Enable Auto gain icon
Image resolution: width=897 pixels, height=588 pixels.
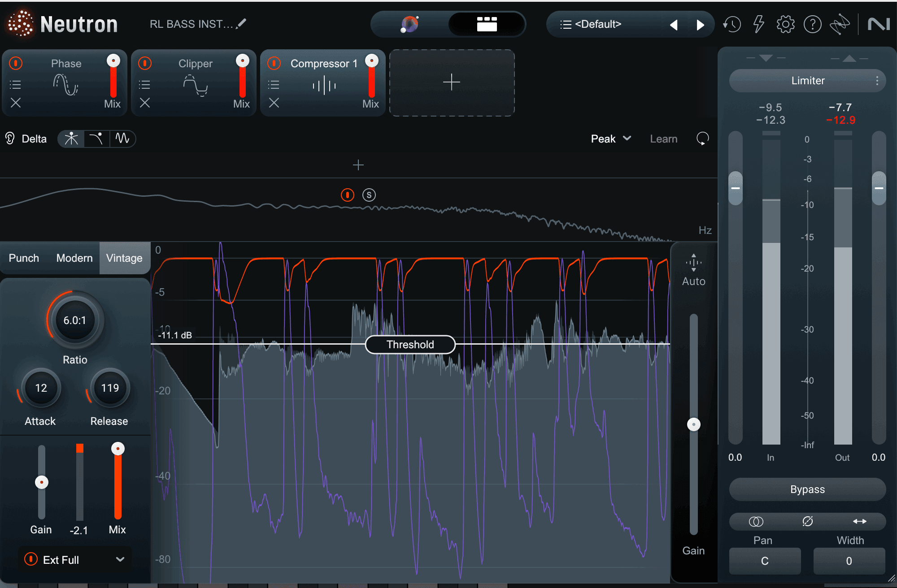tap(693, 263)
